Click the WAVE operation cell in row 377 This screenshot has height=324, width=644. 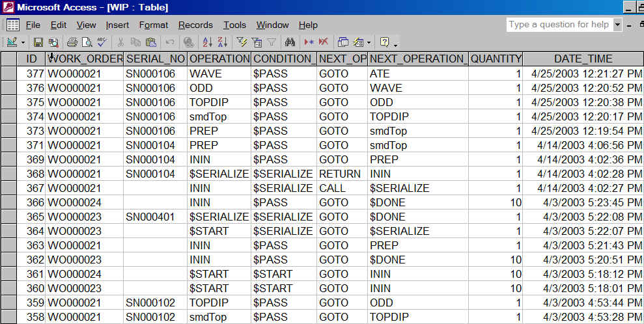click(219, 74)
